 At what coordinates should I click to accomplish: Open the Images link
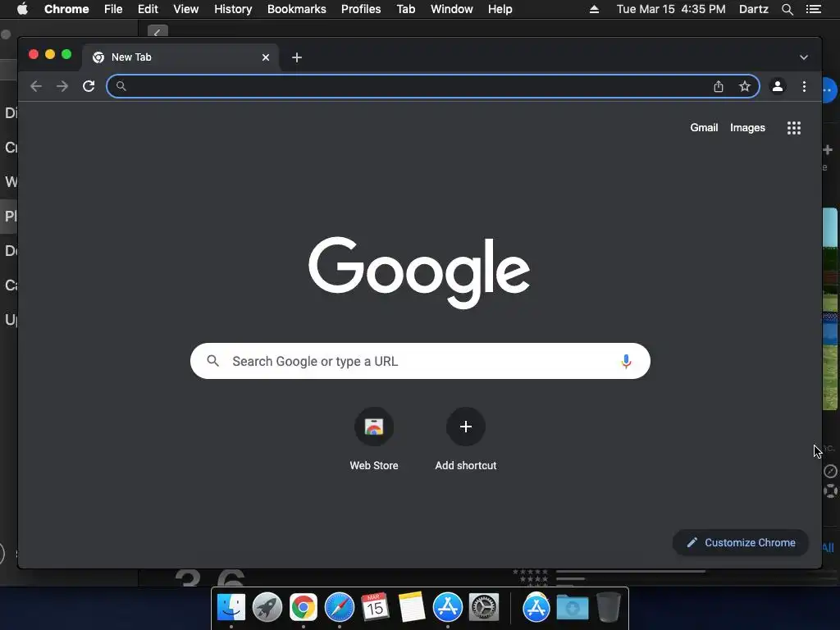pos(747,127)
